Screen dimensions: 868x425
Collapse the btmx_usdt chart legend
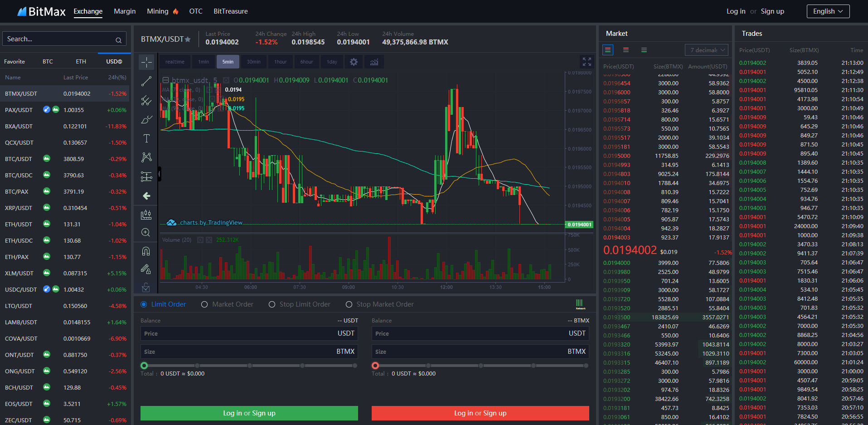click(166, 80)
